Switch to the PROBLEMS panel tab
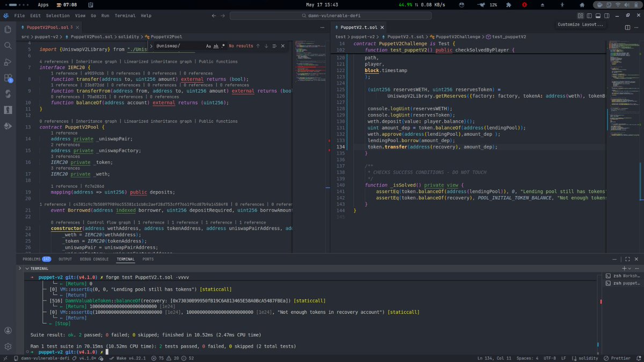This screenshot has height=362, width=644. (36, 259)
